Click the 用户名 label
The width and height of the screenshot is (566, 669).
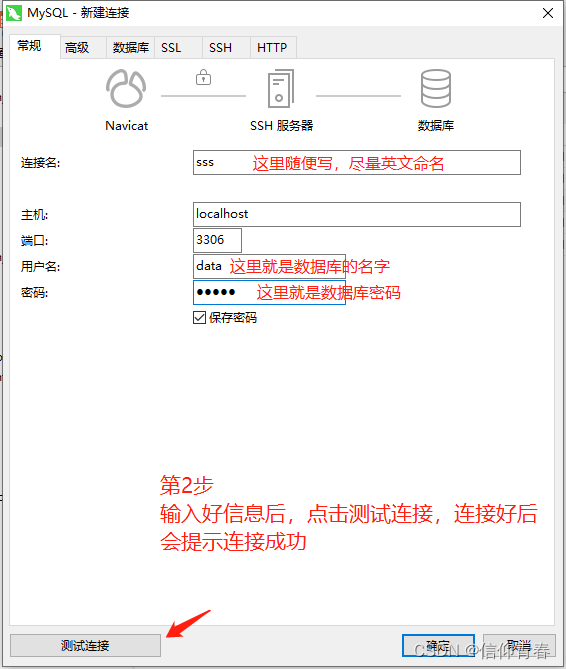click(41, 267)
